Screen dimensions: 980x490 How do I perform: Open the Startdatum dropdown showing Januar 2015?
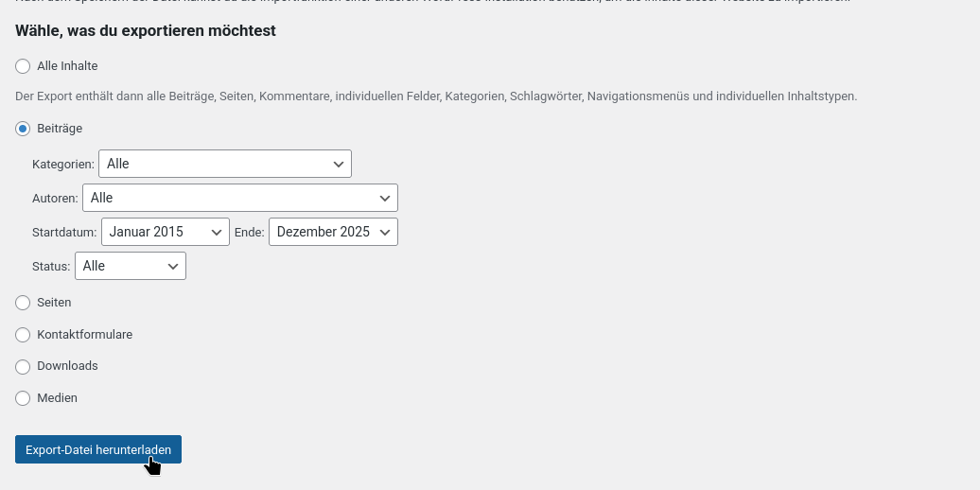165,232
